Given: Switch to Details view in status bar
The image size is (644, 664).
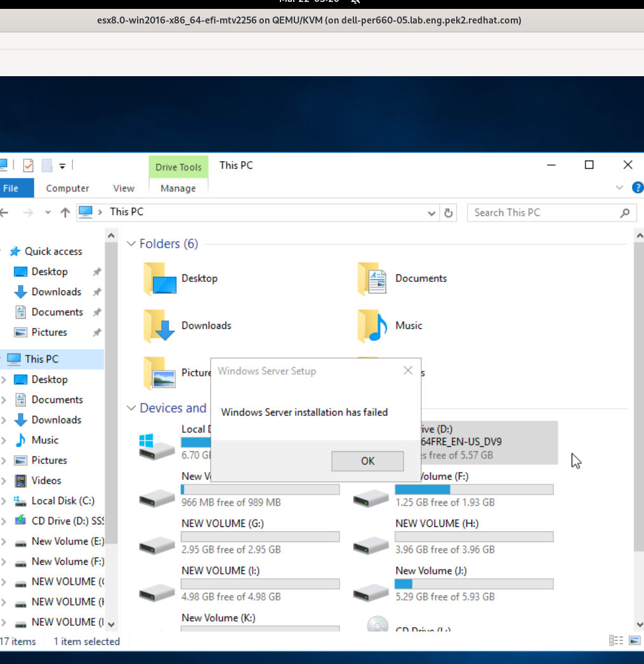Looking at the screenshot, I should point(615,641).
